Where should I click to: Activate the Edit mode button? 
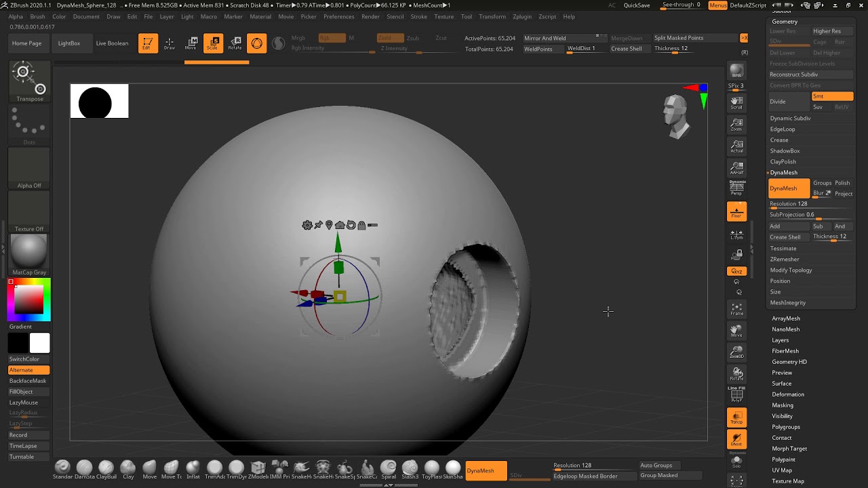(149, 43)
